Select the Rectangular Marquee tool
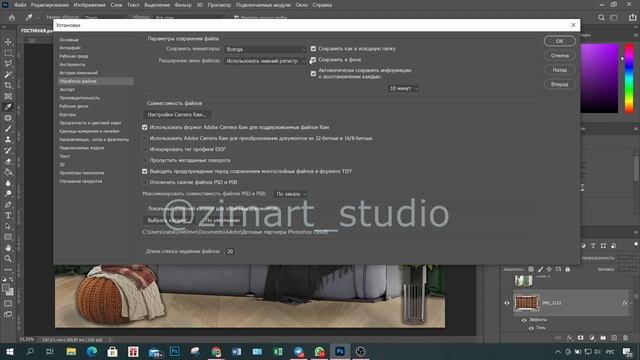The height and width of the screenshot is (360, 640). [8, 53]
